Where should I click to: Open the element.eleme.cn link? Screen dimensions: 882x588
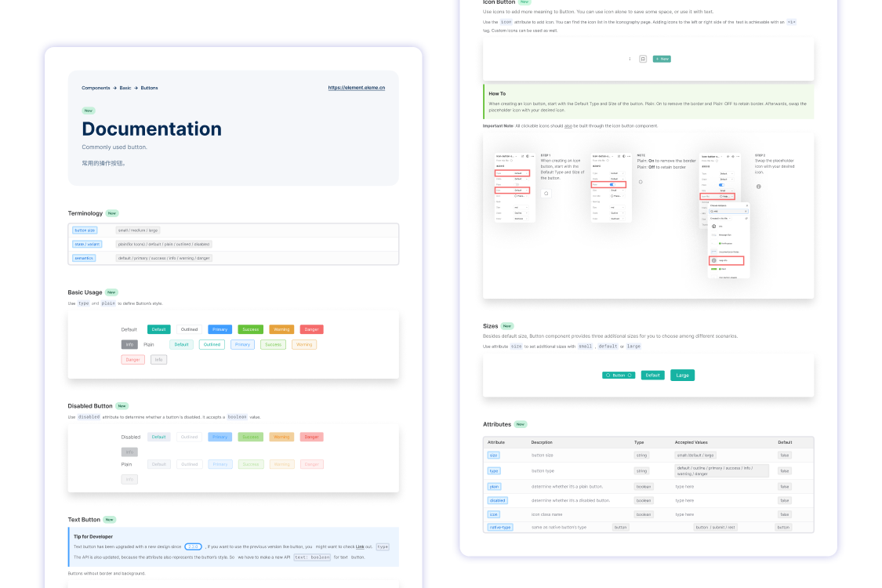coord(357,88)
